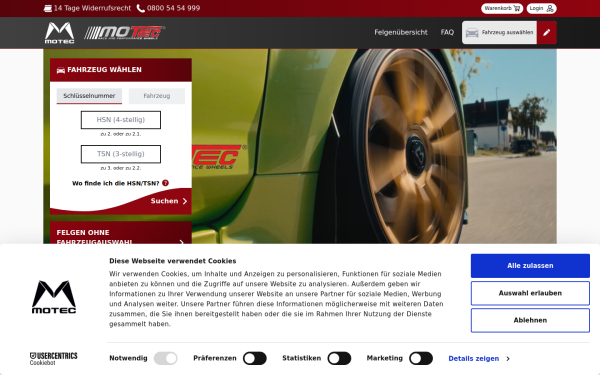Open Felgenübersicht in the navigation
The height and width of the screenshot is (375, 600).
point(401,33)
